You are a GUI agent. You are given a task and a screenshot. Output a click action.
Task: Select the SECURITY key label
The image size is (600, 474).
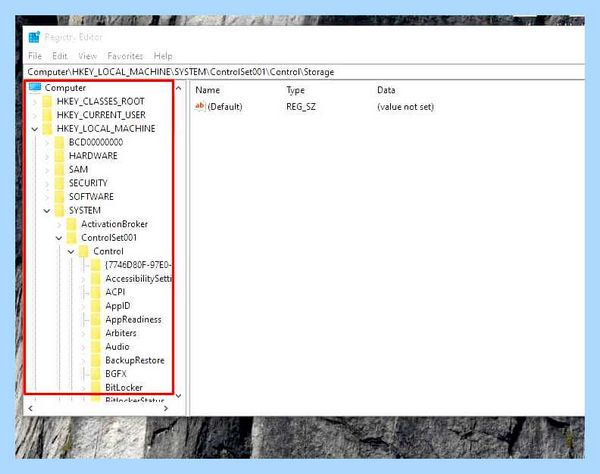88,183
